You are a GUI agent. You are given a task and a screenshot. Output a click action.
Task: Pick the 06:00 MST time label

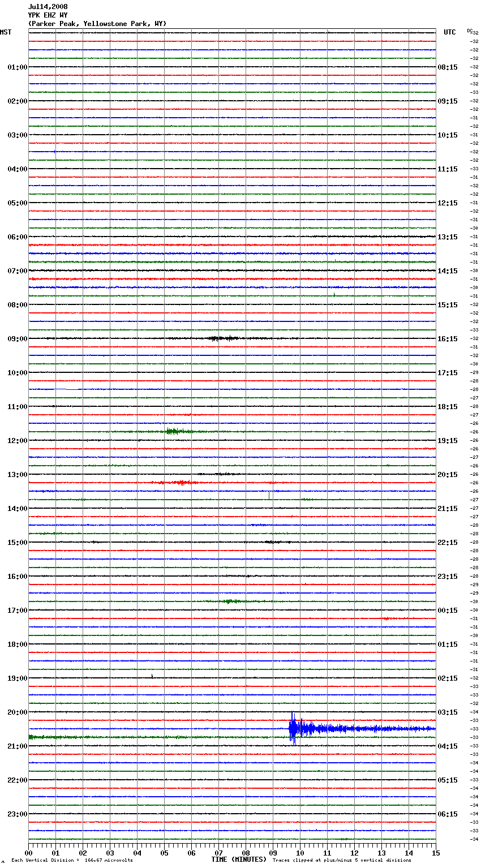tap(18, 237)
